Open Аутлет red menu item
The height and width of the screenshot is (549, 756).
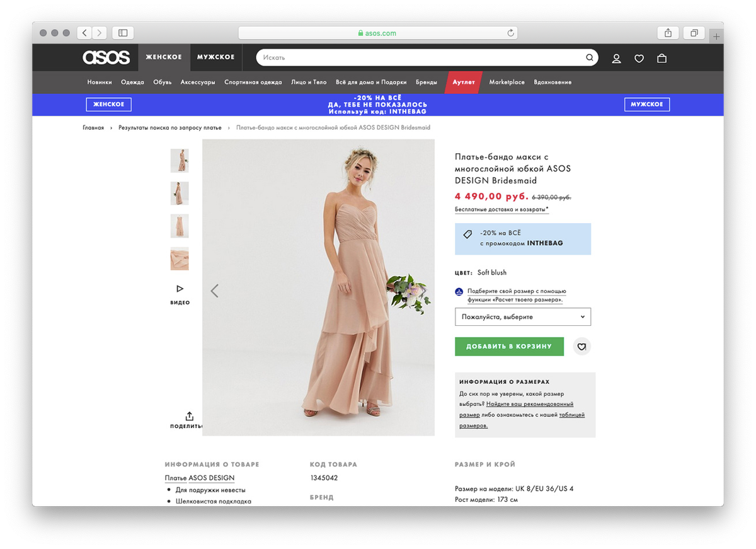click(x=464, y=83)
